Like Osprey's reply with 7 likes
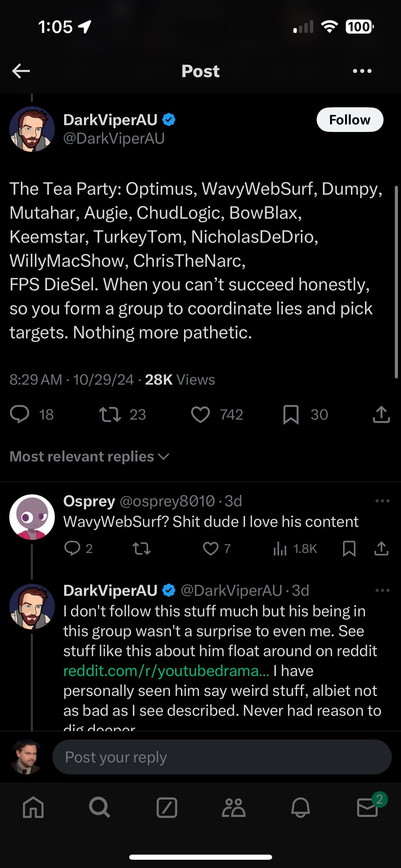Screen dimensions: 401x868 [210, 548]
